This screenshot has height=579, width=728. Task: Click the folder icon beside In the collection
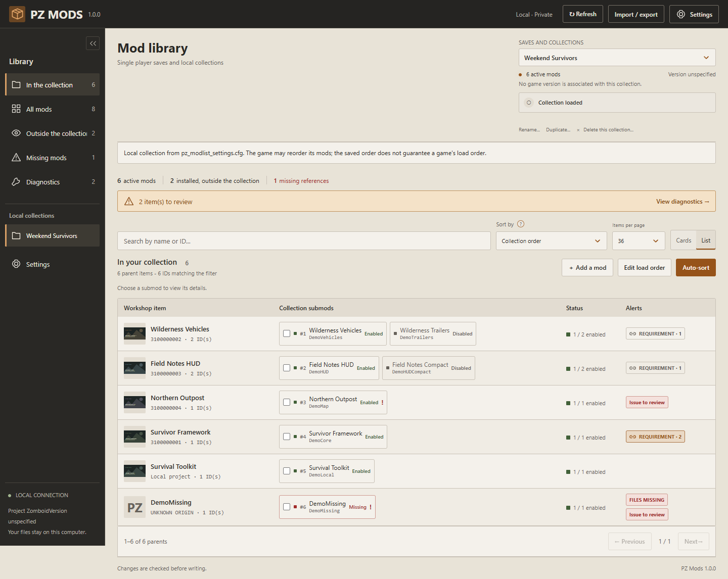[x=16, y=85]
